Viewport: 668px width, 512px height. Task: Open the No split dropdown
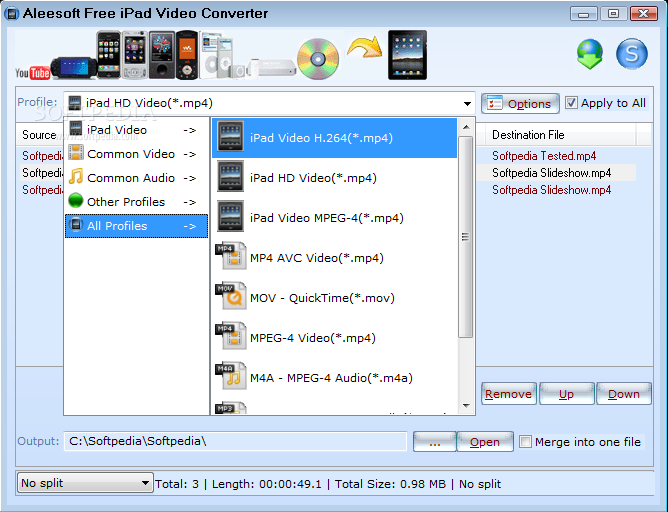coord(145,483)
